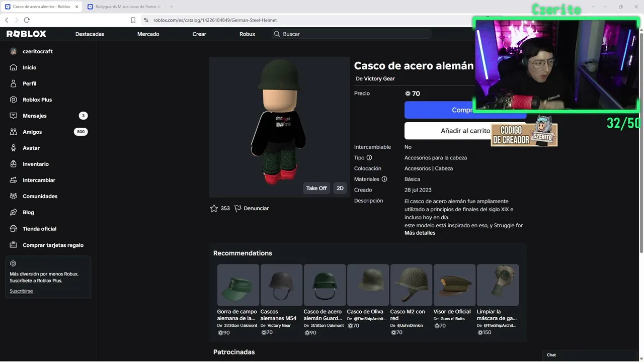Click the czeritocraft avatar picture
The width and height of the screenshot is (644, 362).
14,51
